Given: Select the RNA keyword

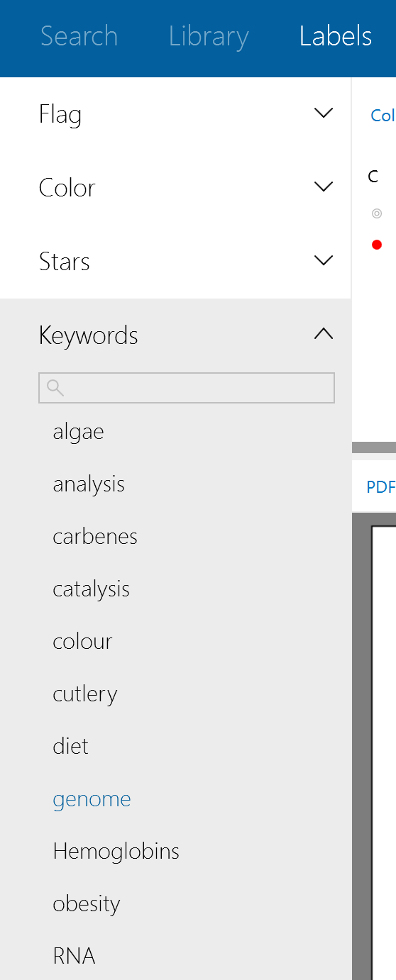Looking at the screenshot, I should pyautogui.click(x=74, y=956).
